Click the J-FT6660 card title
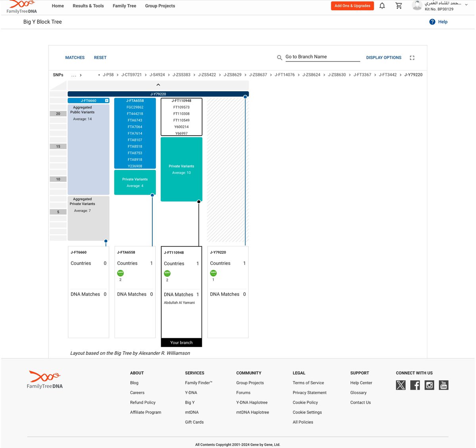The height and width of the screenshot is (448, 476). point(79,253)
